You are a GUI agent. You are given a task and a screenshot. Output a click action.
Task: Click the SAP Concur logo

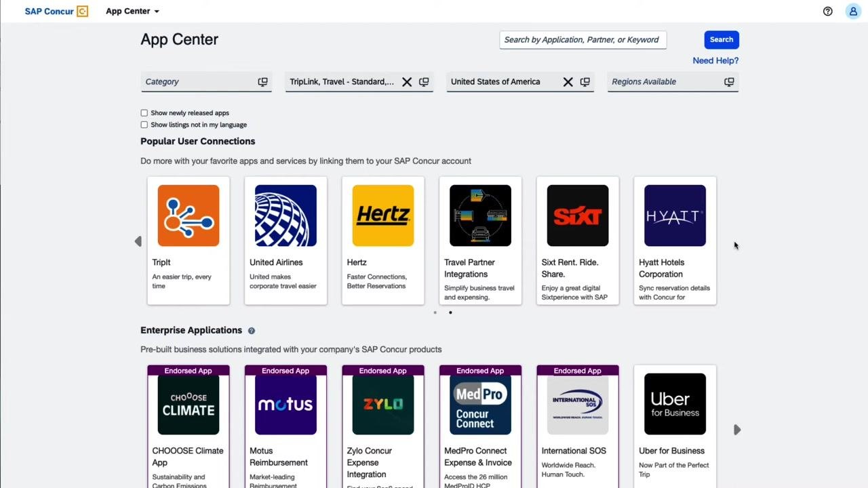pos(56,12)
